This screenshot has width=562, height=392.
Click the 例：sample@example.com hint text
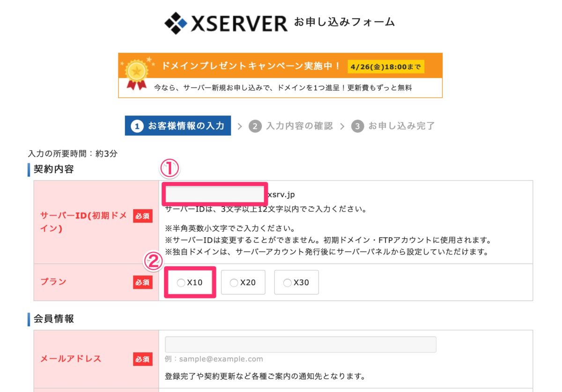(x=214, y=359)
